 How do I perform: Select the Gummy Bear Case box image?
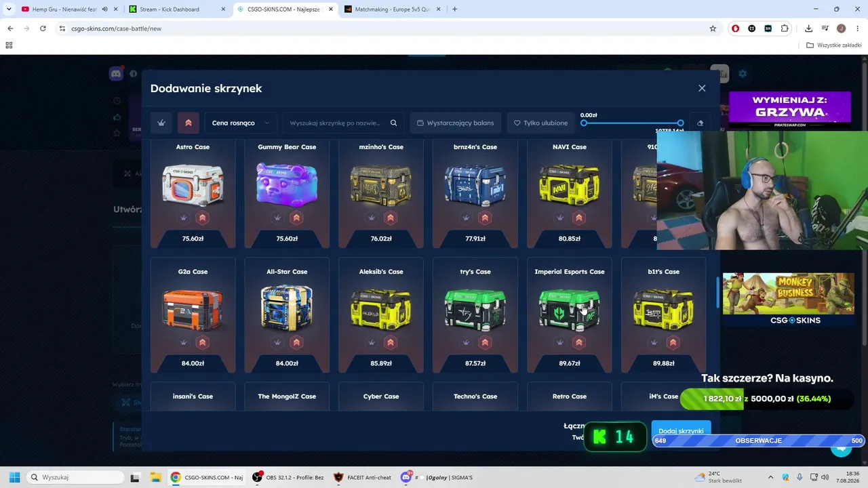pos(287,184)
